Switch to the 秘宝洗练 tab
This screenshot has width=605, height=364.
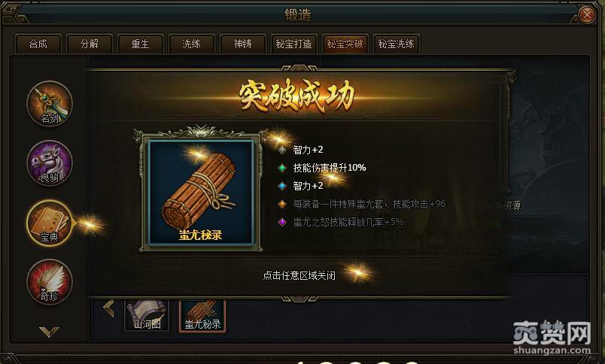click(x=397, y=44)
